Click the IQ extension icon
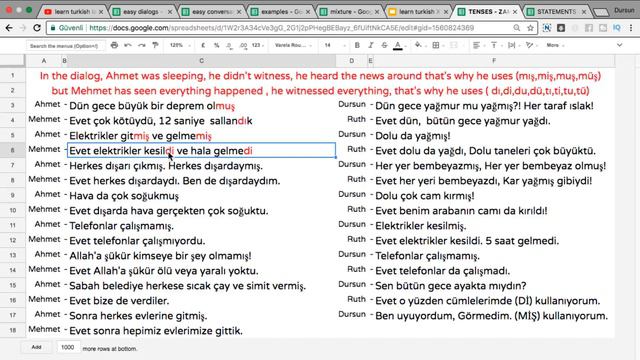The width and height of the screenshot is (640, 360). [x=617, y=28]
